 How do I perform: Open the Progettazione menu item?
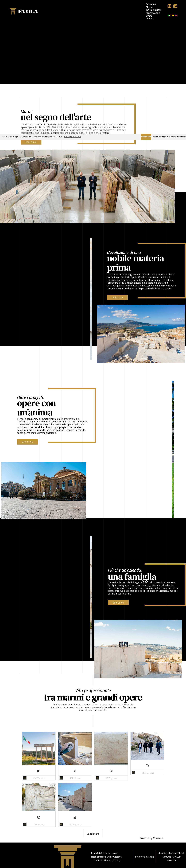coord(153,13)
